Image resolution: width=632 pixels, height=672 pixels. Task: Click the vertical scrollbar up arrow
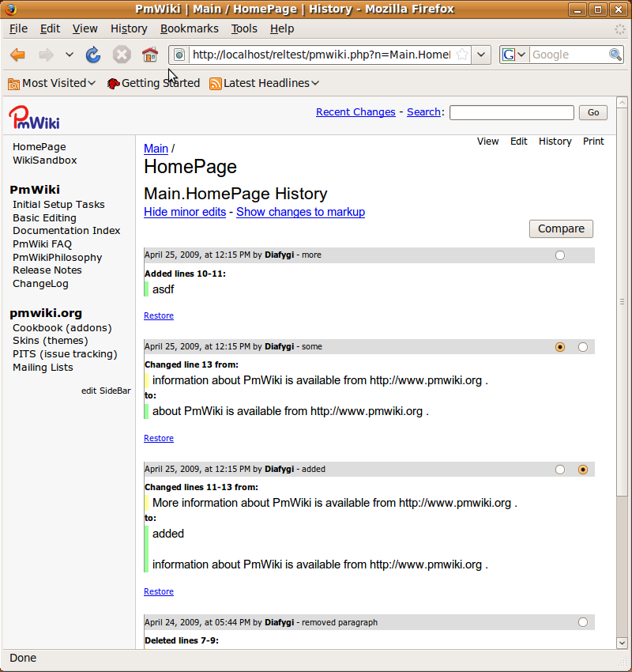(622, 103)
